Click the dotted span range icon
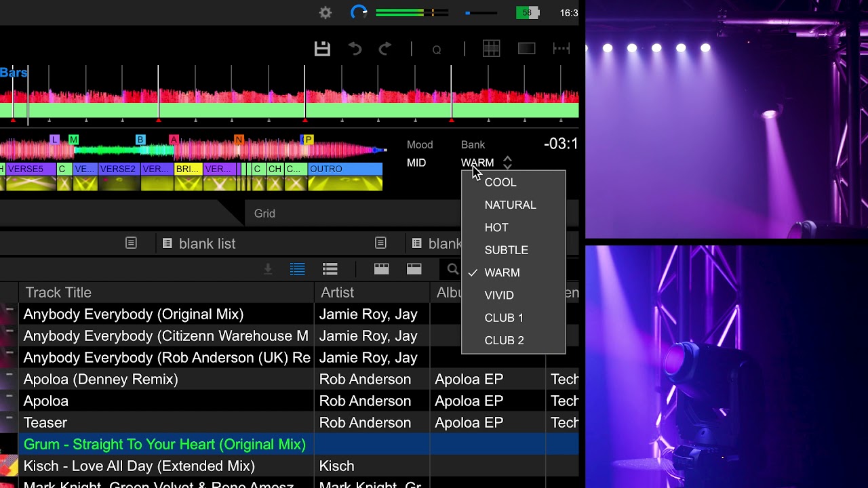Viewport: 868px width, 488px height. coord(561,49)
